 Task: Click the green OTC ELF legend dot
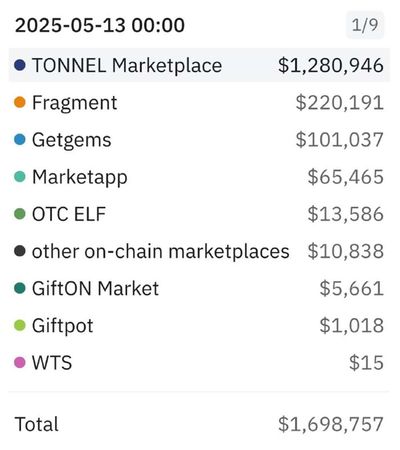(x=20, y=214)
